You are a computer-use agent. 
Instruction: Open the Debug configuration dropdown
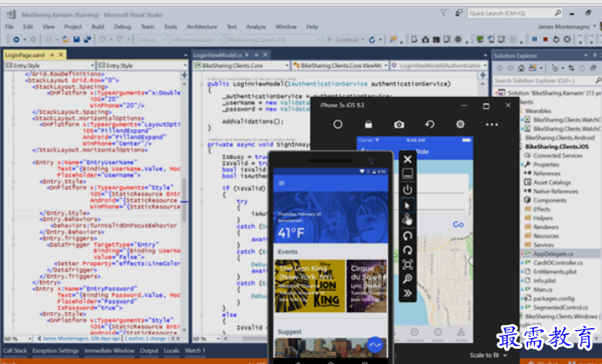pos(152,40)
